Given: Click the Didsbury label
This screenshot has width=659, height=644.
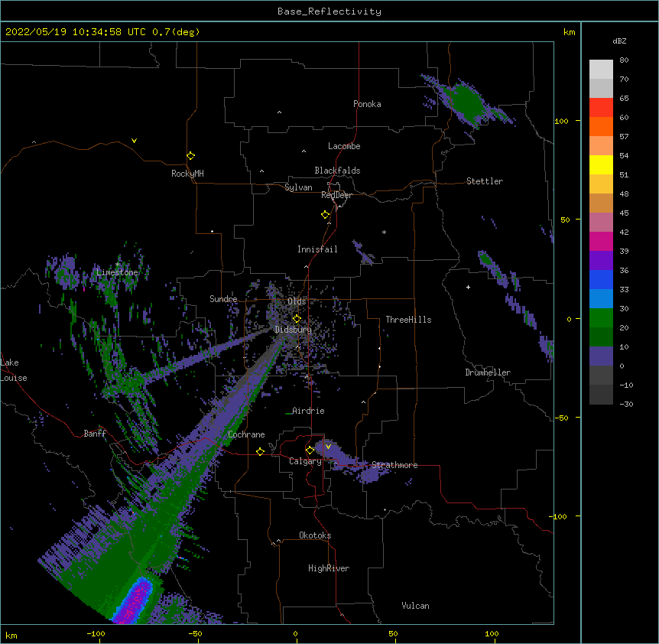Looking at the screenshot, I should tap(294, 330).
